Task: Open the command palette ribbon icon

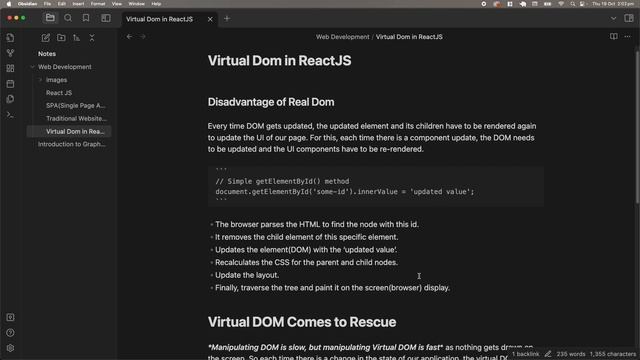Action: pos(11,115)
